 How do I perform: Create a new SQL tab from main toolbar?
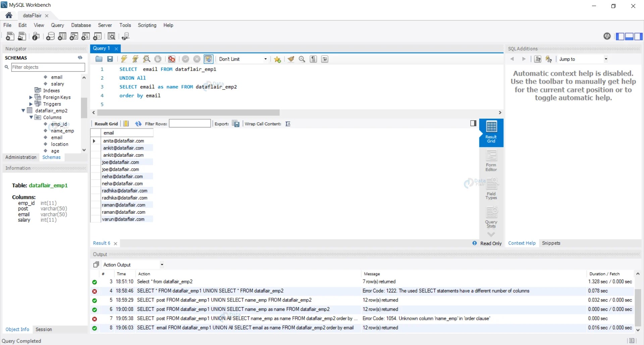point(10,36)
